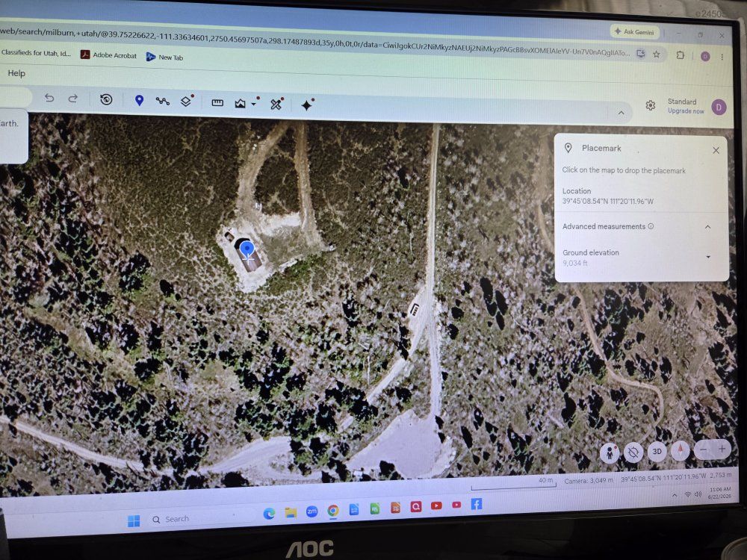Select the Draw path or polygon tool
The height and width of the screenshot is (560, 747).
click(162, 101)
